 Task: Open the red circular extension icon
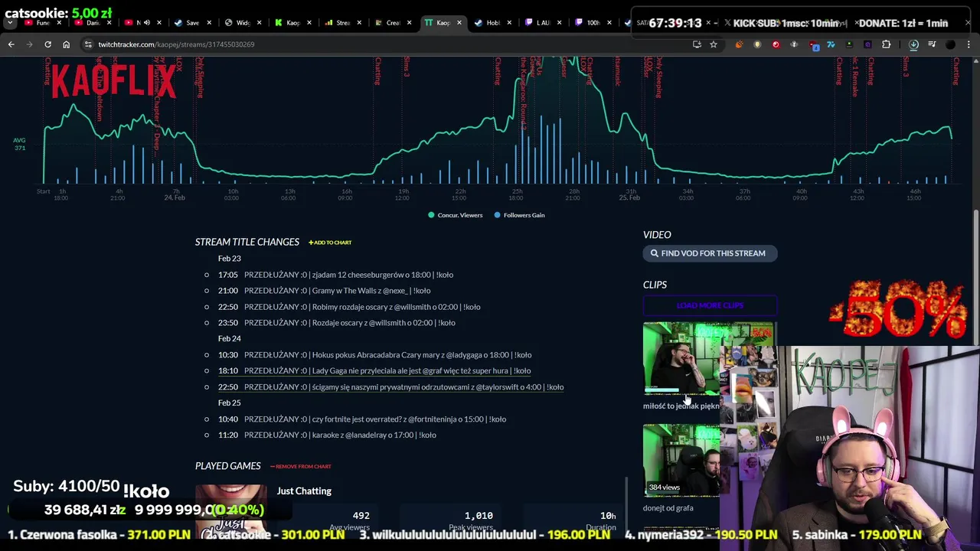(x=776, y=44)
